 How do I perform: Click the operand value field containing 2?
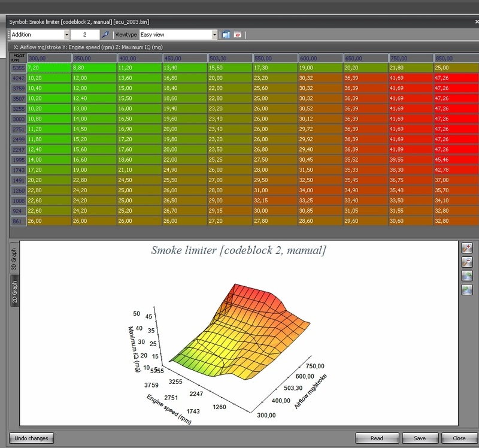click(85, 35)
